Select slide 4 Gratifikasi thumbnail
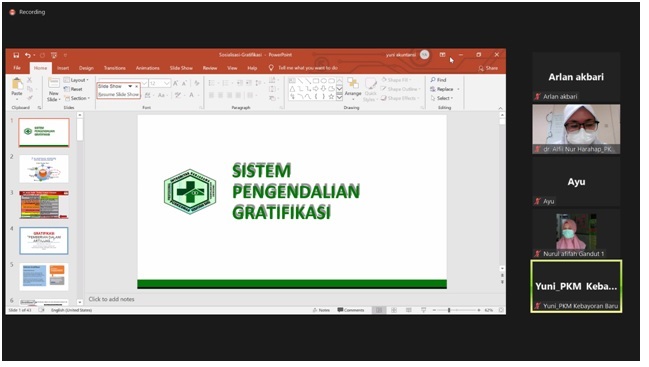Screen dimensions: 649x367 point(44,241)
